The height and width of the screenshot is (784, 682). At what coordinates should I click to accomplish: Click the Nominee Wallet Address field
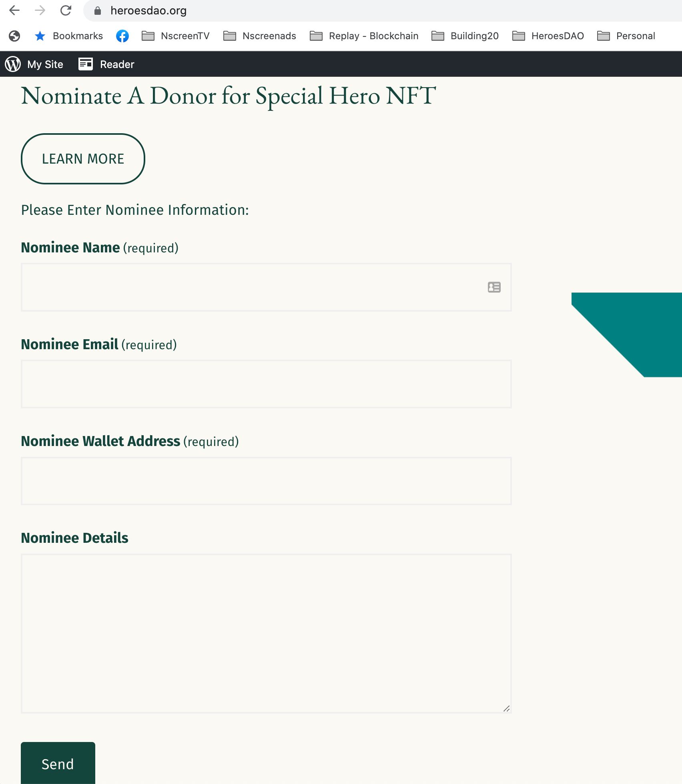[x=266, y=481]
